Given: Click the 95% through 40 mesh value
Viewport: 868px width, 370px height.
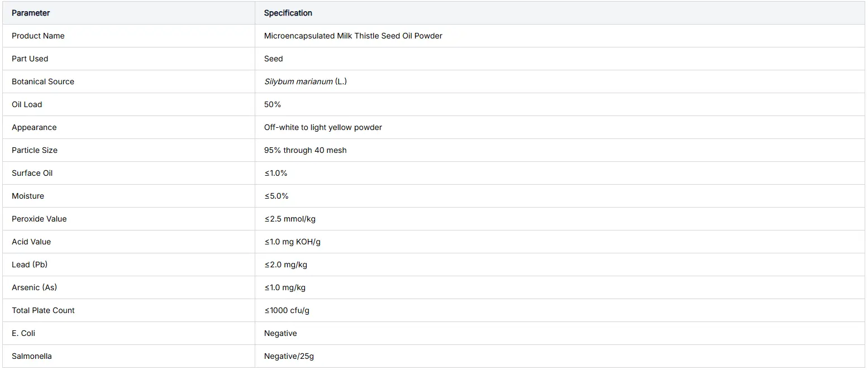Looking at the screenshot, I should pos(306,150).
